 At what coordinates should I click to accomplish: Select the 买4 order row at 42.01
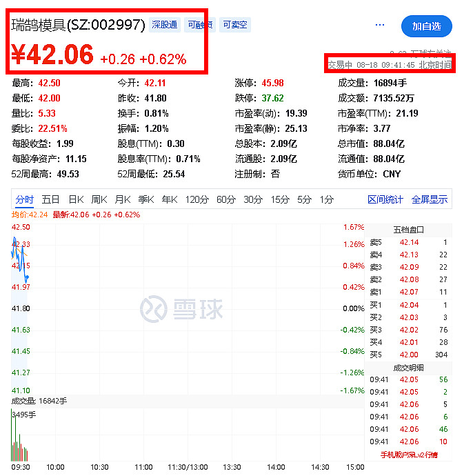[x=408, y=342]
